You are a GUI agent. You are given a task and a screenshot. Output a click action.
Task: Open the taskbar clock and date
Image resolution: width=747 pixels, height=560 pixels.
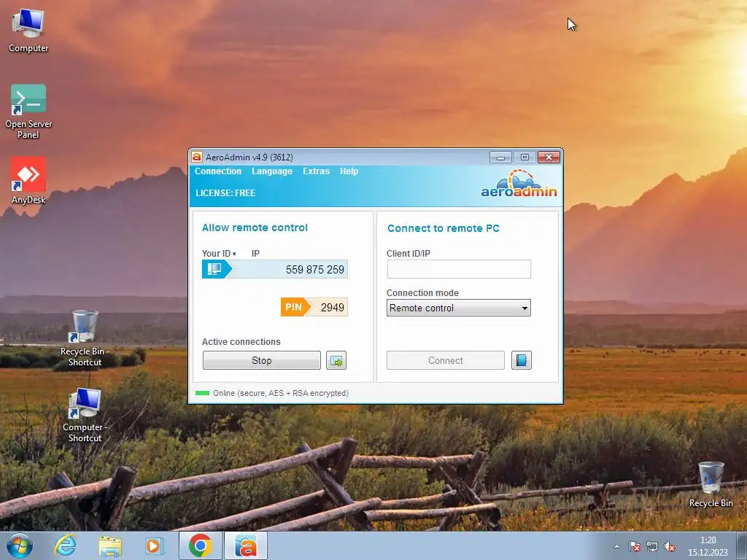(x=708, y=546)
